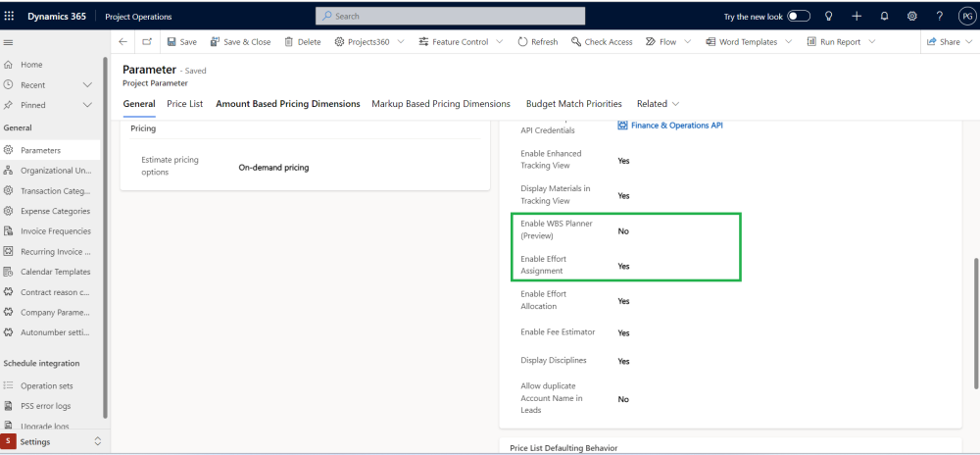The height and width of the screenshot is (455, 980).
Task: Open the Run Report dropdown arrow
Action: pos(873,42)
